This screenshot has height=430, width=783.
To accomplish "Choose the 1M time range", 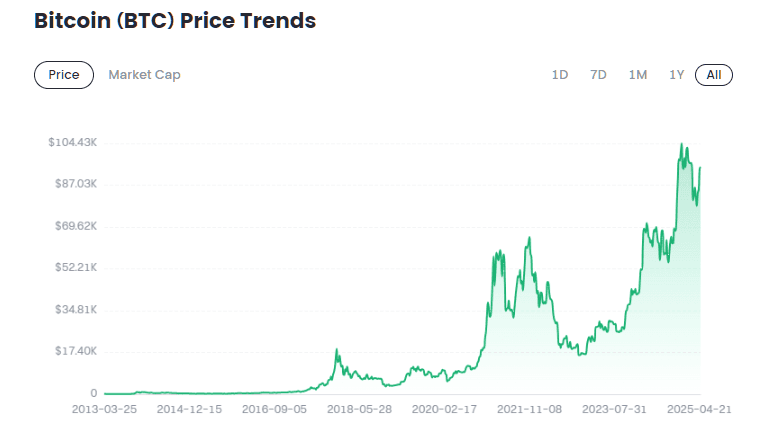I will click(638, 75).
